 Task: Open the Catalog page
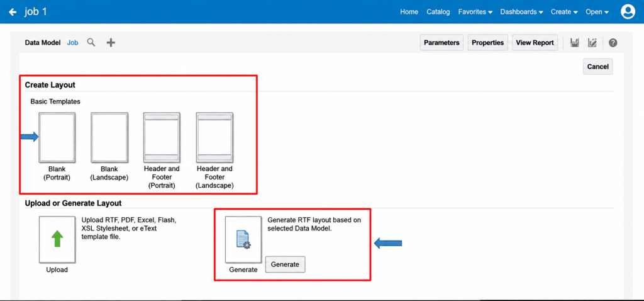click(x=438, y=12)
